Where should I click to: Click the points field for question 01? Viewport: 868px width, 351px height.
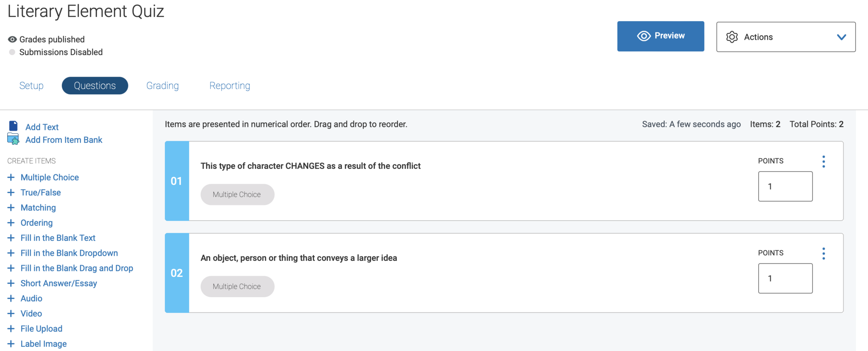coord(785,186)
